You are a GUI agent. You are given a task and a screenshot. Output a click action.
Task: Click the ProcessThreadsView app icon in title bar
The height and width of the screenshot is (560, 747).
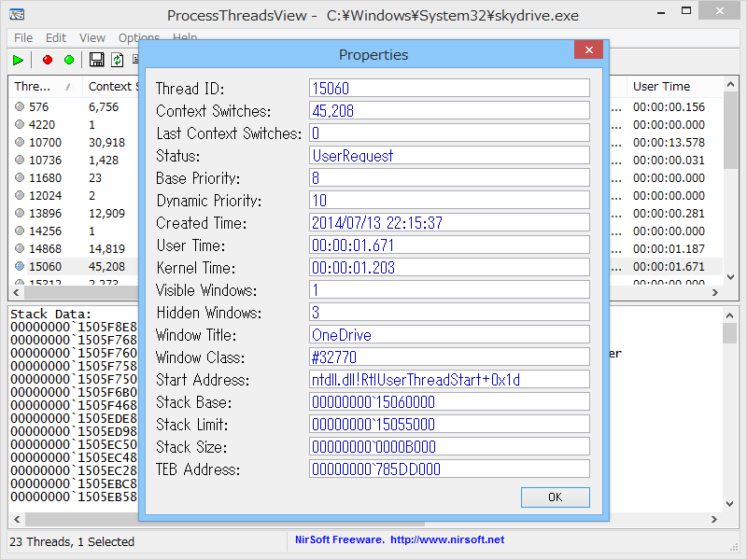(x=17, y=14)
